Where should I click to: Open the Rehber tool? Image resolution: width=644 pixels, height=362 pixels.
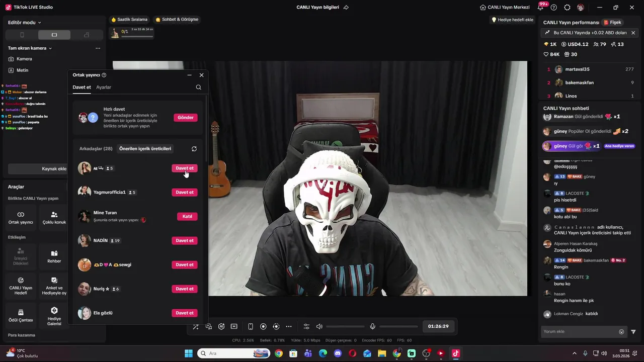click(54, 256)
